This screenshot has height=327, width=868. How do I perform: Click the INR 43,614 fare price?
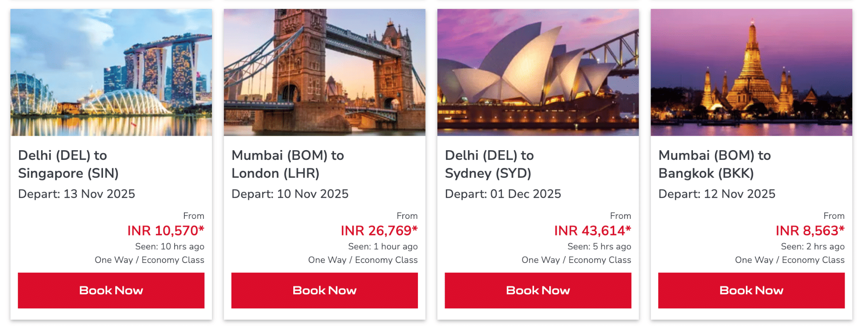tap(593, 231)
